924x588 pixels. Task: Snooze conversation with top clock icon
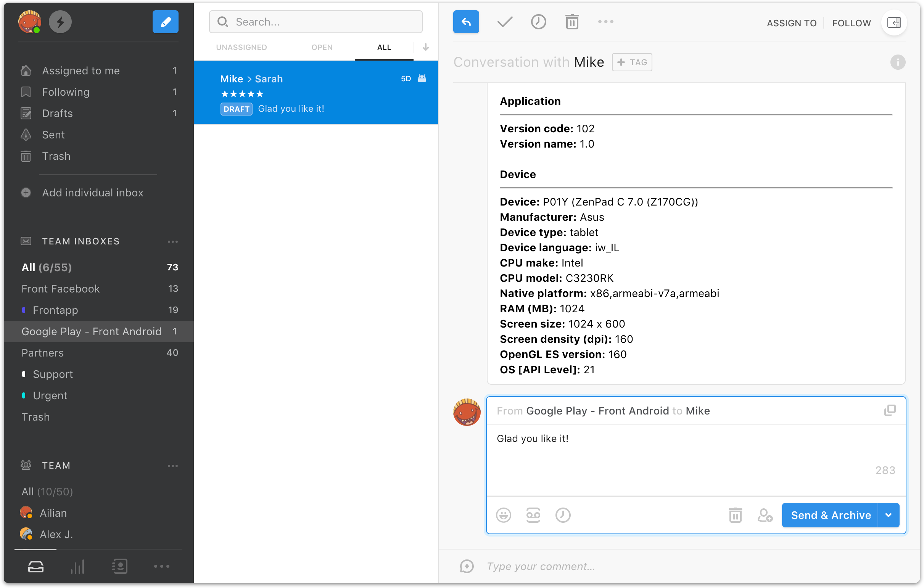click(x=538, y=22)
